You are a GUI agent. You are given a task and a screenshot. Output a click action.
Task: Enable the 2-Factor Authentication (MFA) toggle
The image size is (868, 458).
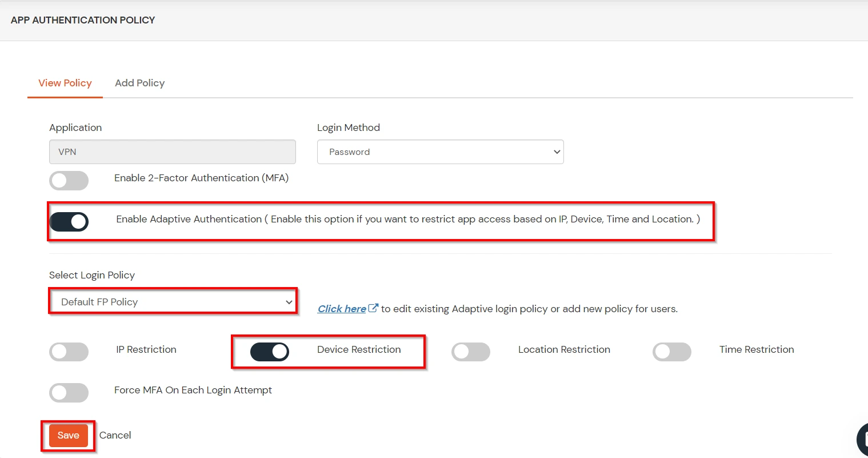(x=69, y=181)
